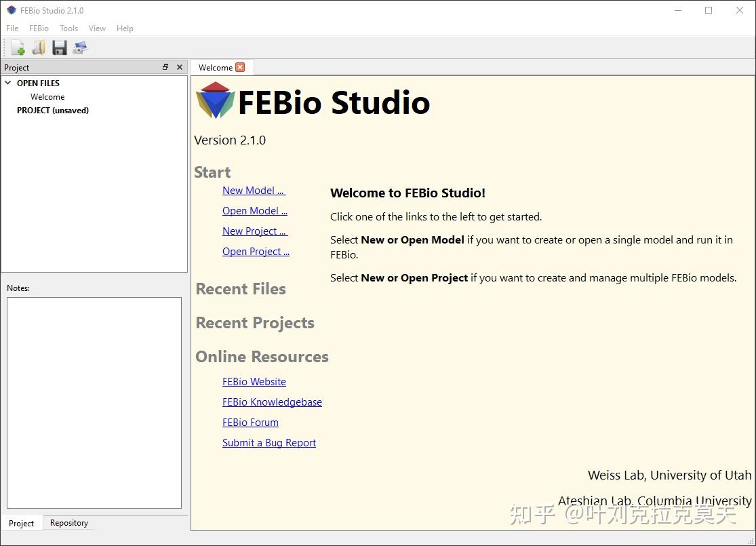Undock the Project panel with the float icon

point(165,66)
